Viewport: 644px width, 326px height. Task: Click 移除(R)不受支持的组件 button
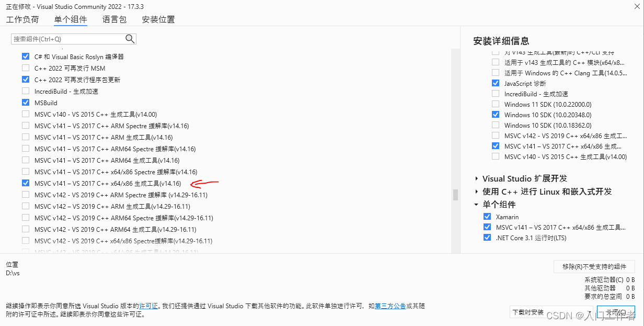pyautogui.click(x=594, y=266)
